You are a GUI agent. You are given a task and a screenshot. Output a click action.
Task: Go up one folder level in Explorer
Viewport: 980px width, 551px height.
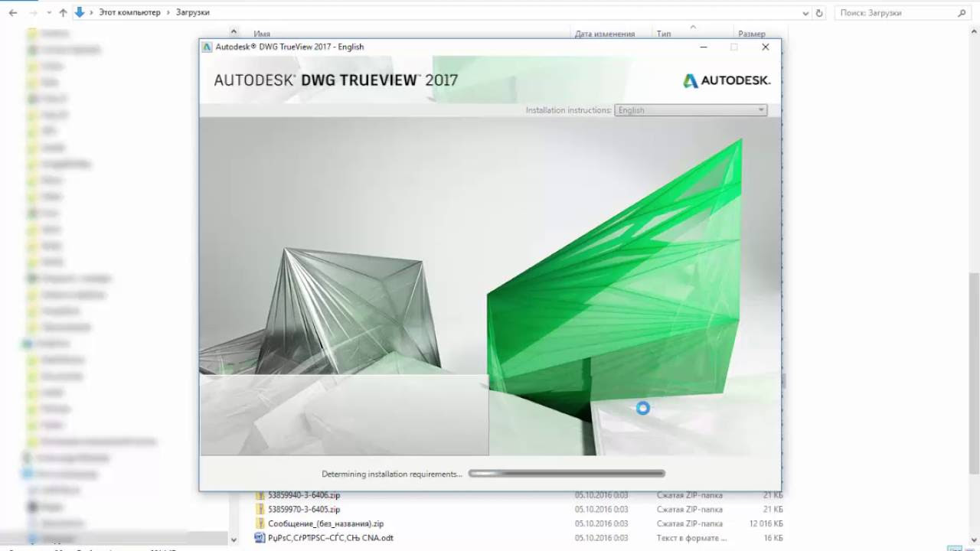pyautogui.click(x=64, y=13)
